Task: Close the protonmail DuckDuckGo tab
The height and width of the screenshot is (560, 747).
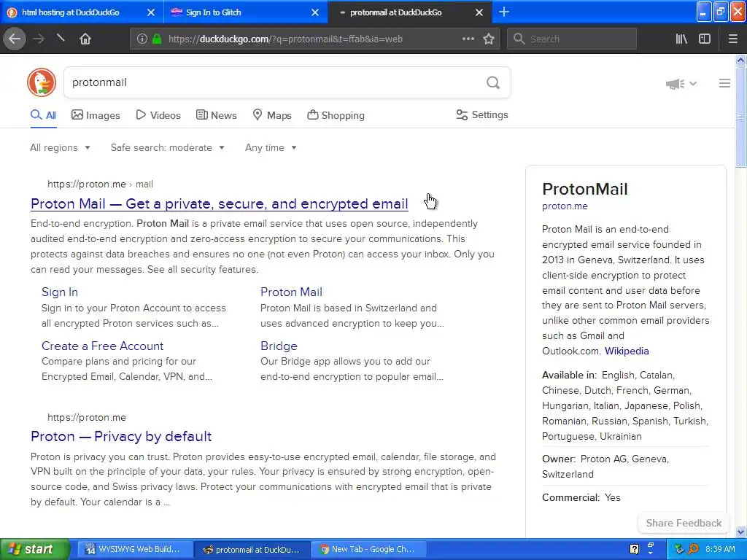Action: [479, 12]
